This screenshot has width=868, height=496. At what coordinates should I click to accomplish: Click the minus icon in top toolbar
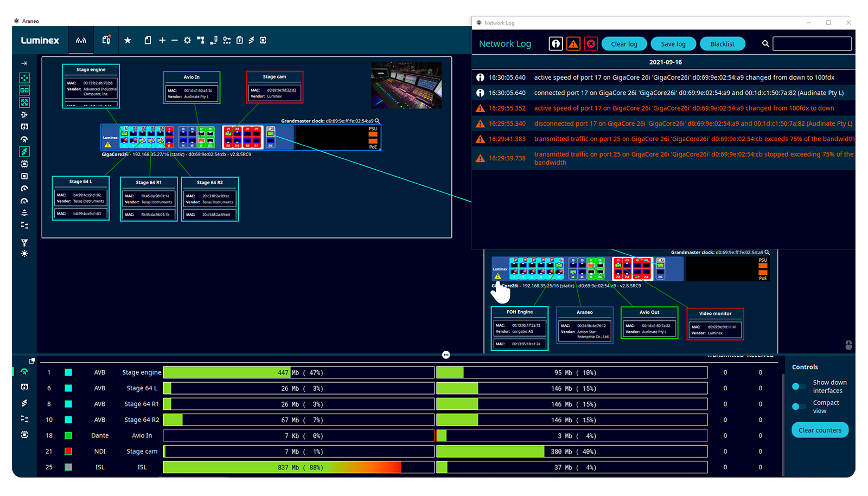click(175, 41)
